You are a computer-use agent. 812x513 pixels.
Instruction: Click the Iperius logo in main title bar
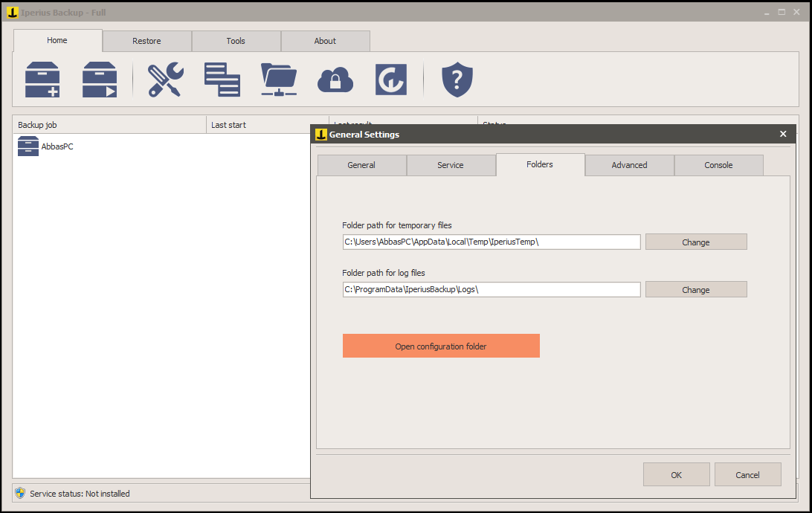click(13, 13)
